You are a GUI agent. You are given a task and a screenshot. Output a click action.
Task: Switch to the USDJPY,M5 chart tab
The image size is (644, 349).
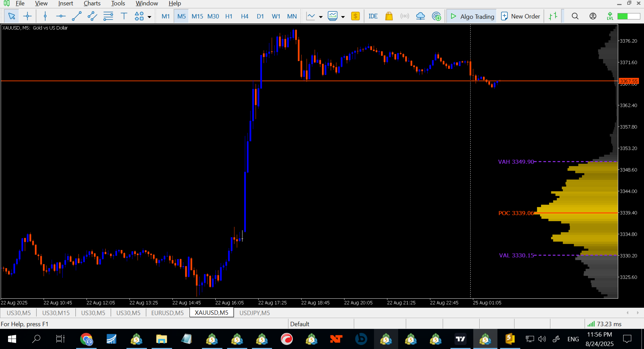255,313
